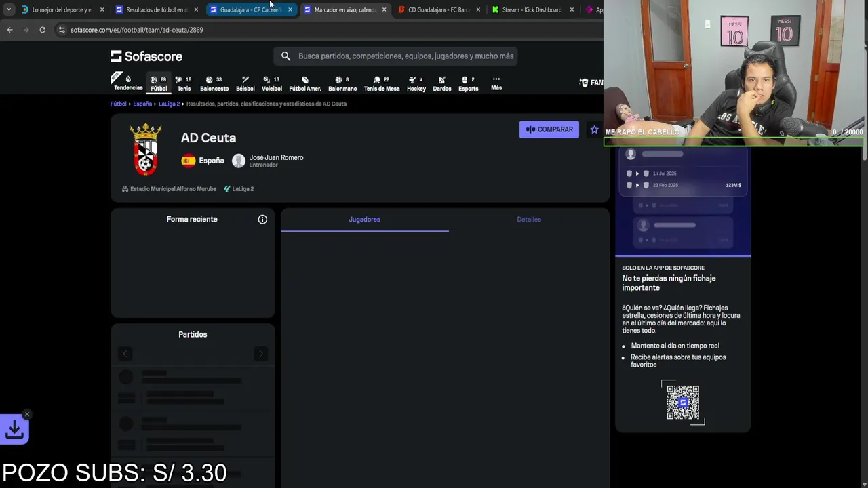Click the '14 Jul 2025' transfer row
Screen dimensions: 868x488
pyautogui.click(x=684, y=174)
